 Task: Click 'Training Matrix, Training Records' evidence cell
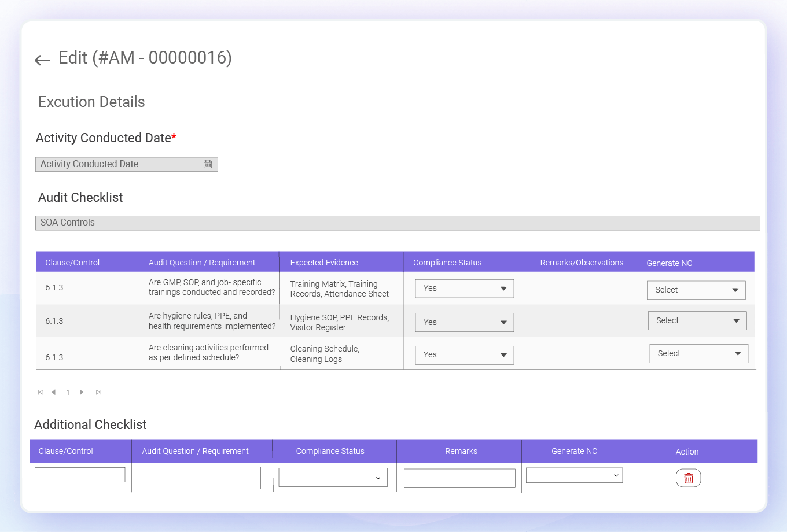tap(340, 289)
